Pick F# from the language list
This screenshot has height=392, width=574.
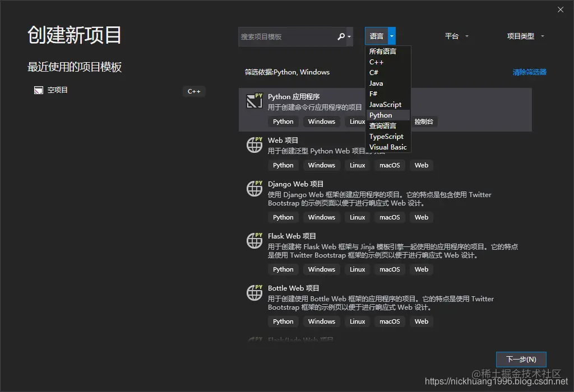(x=388, y=94)
